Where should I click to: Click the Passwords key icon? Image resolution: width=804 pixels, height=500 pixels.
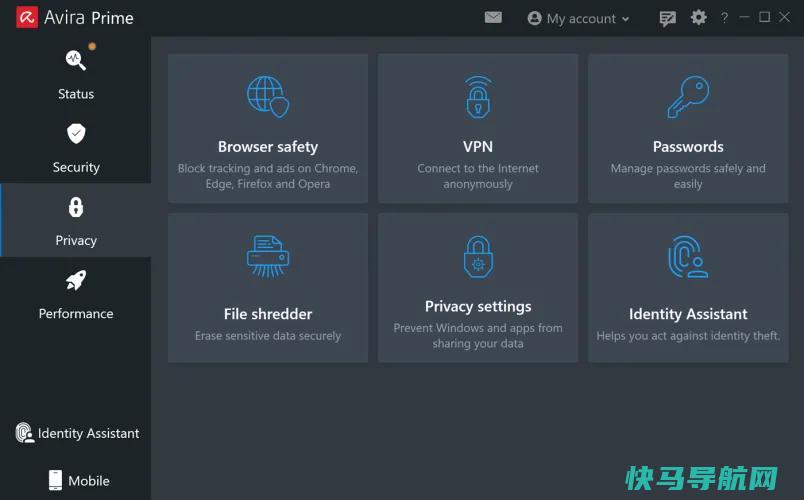688,97
